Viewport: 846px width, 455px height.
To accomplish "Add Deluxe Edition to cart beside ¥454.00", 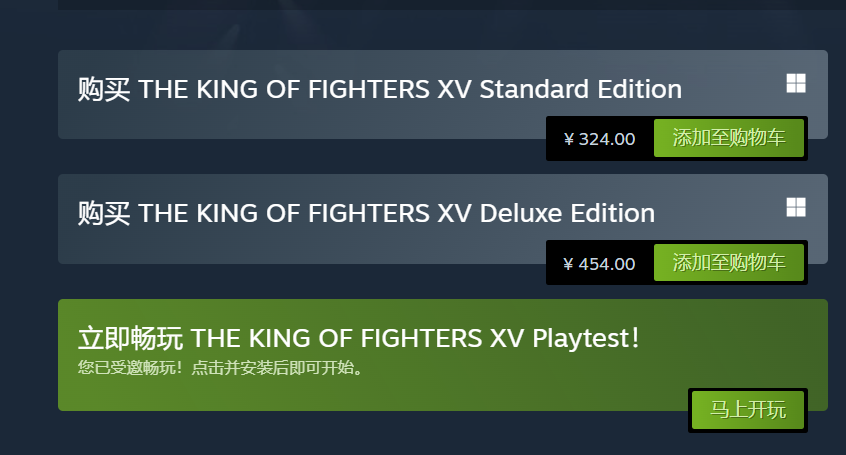I will 729,262.
